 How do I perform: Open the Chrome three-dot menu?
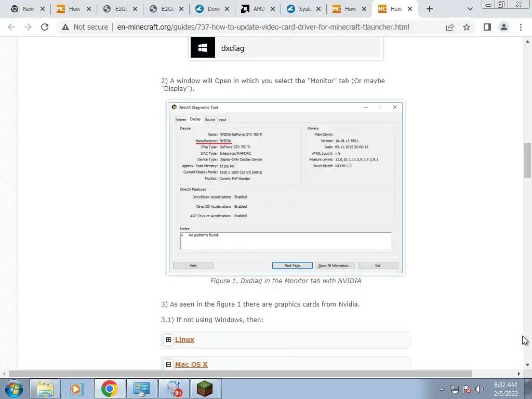[x=521, y=27]
